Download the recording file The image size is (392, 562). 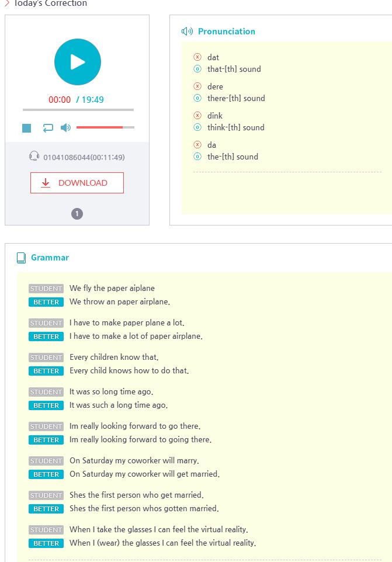pyautogui.click(x=77, y=183)
